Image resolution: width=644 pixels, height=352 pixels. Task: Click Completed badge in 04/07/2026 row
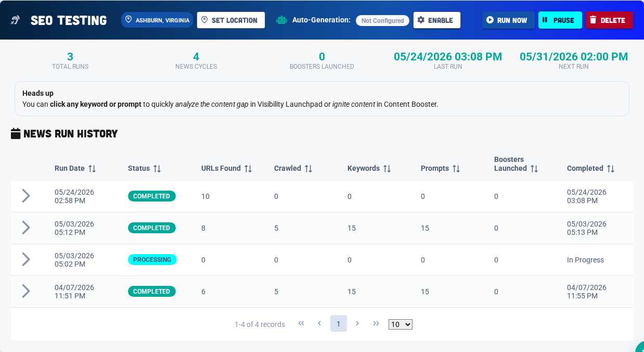click(152, 291)
